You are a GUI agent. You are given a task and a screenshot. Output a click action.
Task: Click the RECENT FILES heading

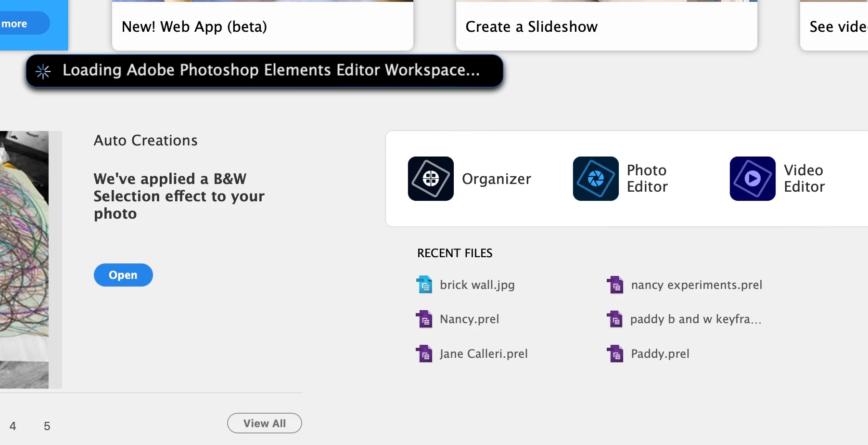tap(455, 253)
